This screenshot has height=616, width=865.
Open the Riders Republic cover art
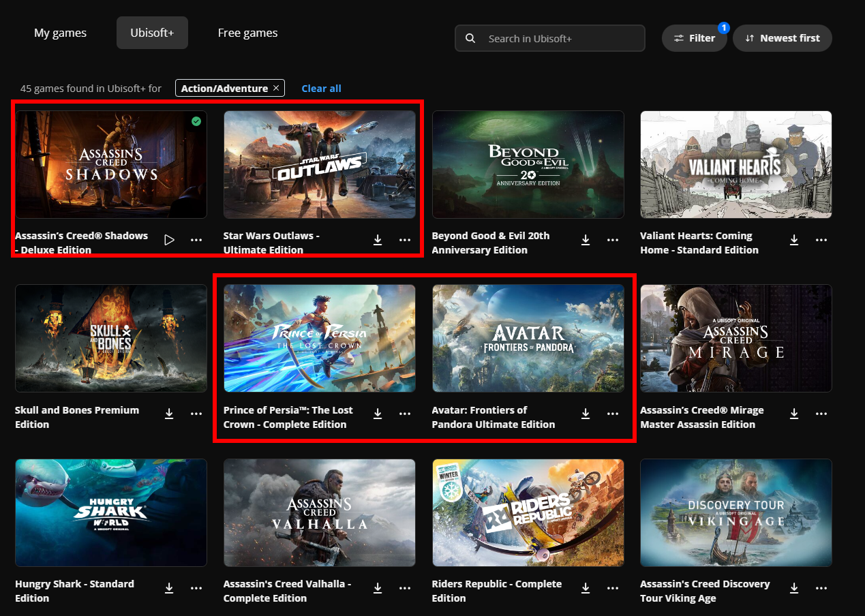point(528,512)
